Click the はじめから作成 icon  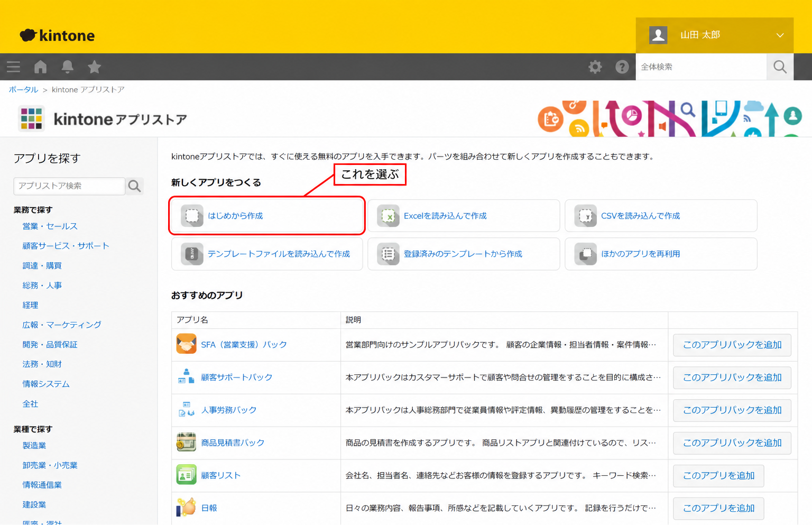tap(192, 216)
